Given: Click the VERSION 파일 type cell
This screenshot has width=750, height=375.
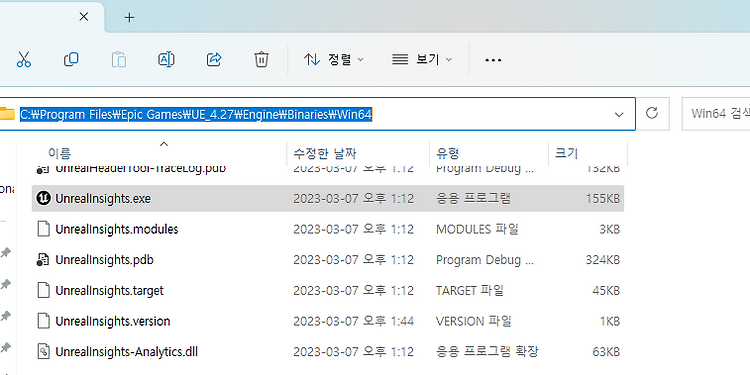Looking at the screenshot, I should pyautogui.click(x=474, y=321).
